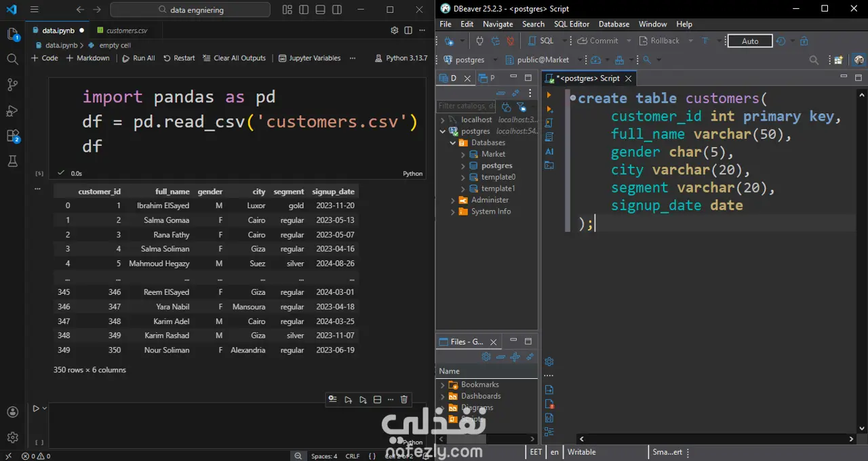Screen dimensions: 868x461
Task: Expand the localhost connection node
Action: click(x=443, y=120)
